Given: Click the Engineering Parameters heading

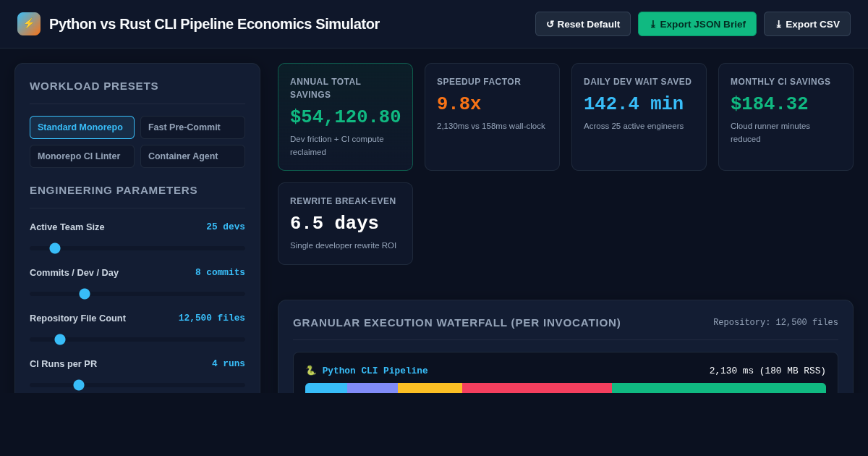Looking at the screenshot, I should tap(114, 190).
